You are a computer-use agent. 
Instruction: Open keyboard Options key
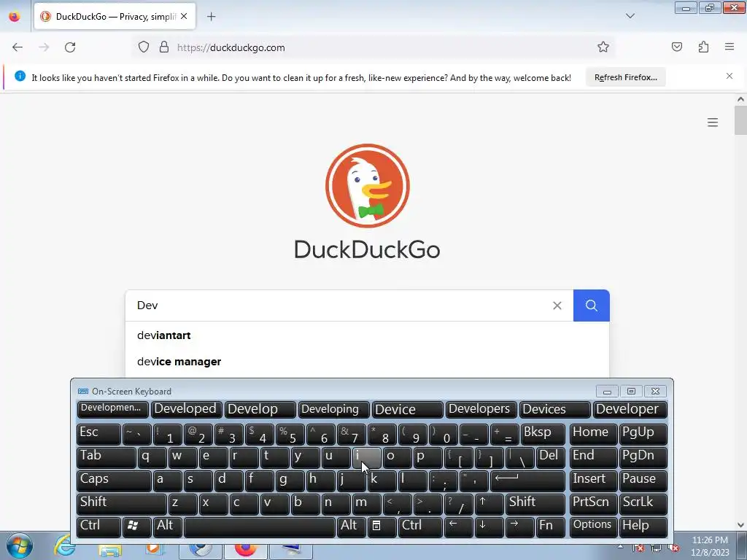pyautogui.click(x=592, y=526)
